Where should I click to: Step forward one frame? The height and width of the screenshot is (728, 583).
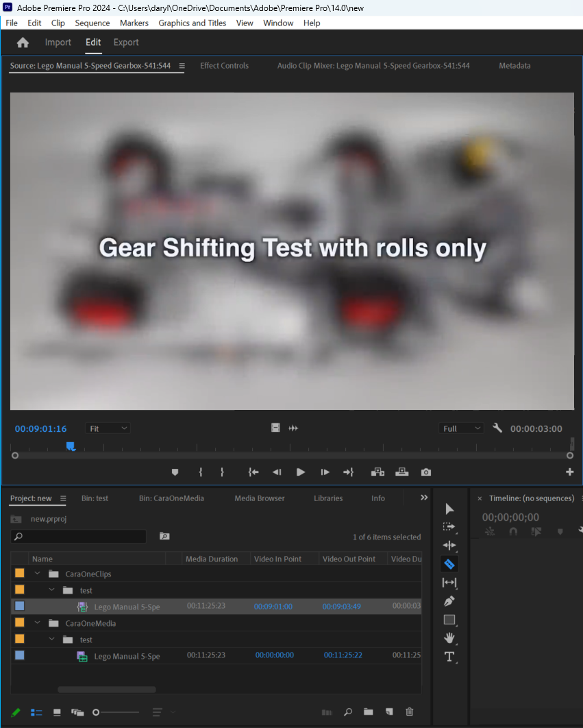(325, 472)
